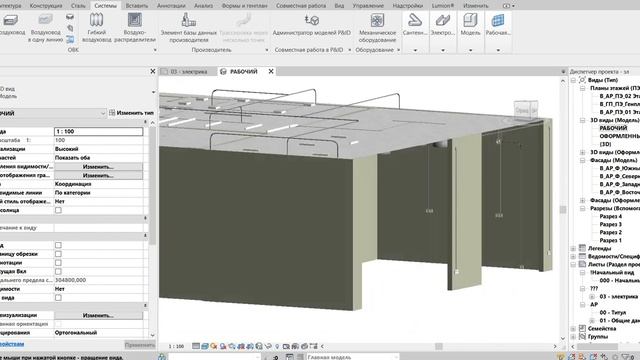Viewport: 640px width, 360px height.
Task: Collapse the Фасады (Модель) tree node
Action: click(583, 160)
